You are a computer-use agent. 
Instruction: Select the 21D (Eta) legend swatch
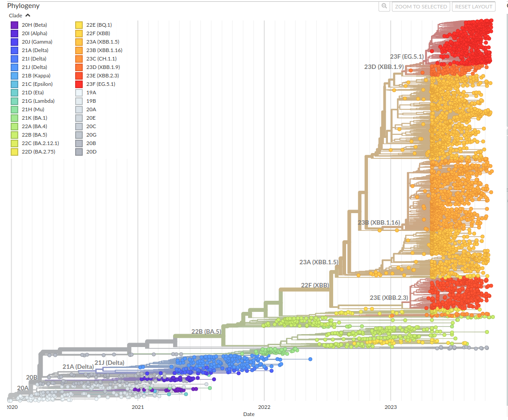click(x=14, y=93)
